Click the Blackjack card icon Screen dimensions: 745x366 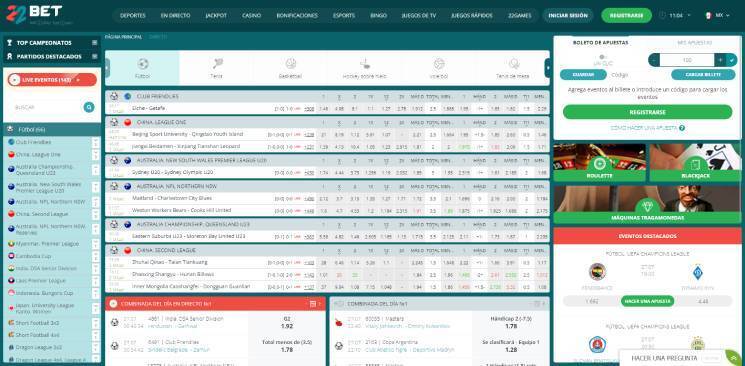[x=695, y=164]
